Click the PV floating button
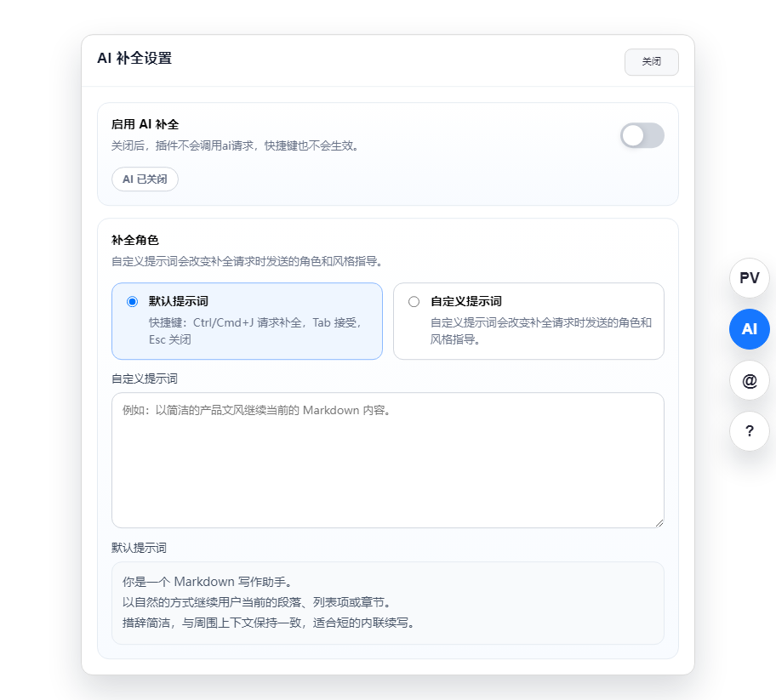Screen dimensions: 776x700 pos(749,278)
